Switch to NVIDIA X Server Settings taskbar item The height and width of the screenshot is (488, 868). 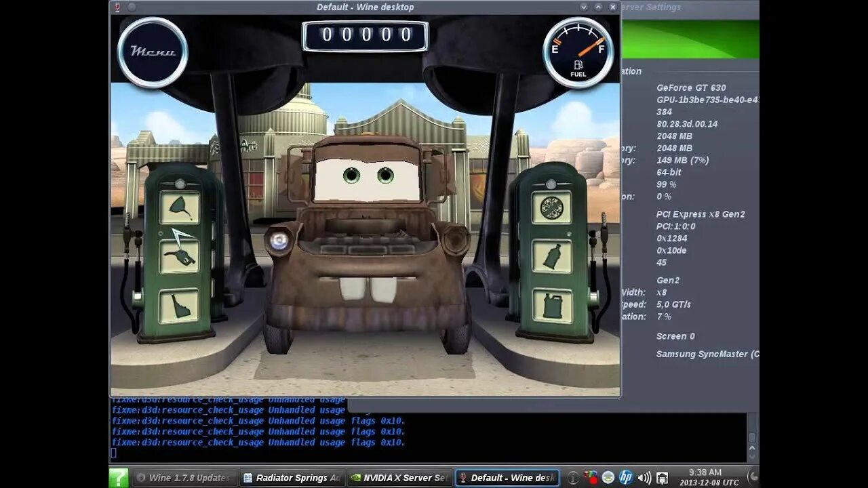click(x=399, y=478)
